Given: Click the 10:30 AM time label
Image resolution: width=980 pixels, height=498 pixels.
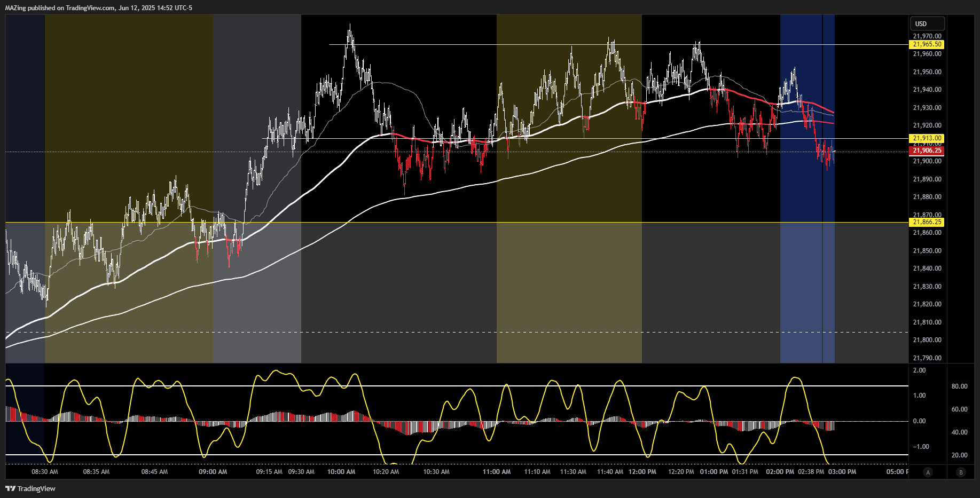Looking at the screenshot, I should pos(436,472).
